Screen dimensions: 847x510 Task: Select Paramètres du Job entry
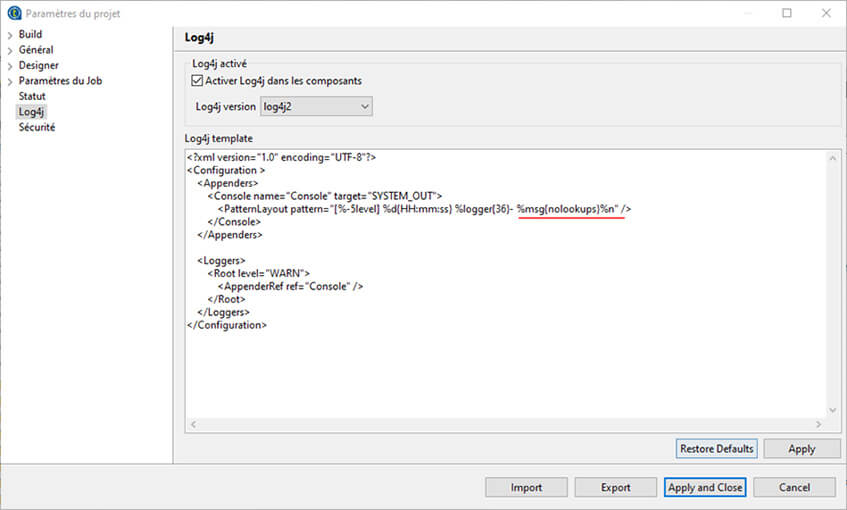coord(60,81)
